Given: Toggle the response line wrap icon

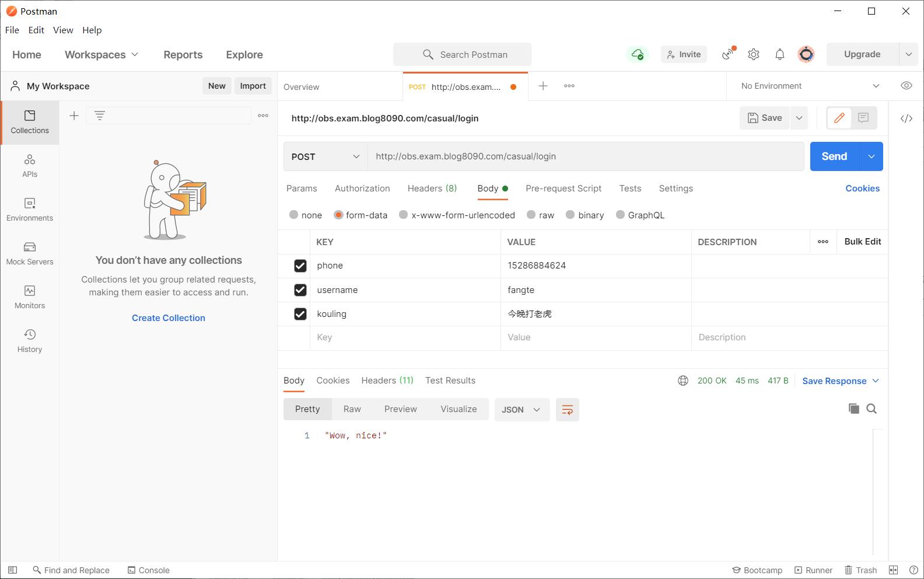Looking at the screenshot, I should coord(567,410).
